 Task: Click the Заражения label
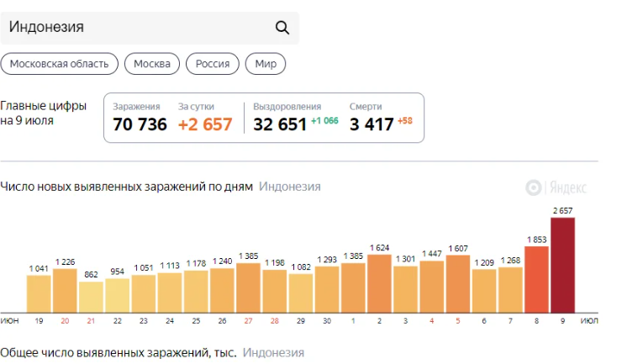[136, 107]
